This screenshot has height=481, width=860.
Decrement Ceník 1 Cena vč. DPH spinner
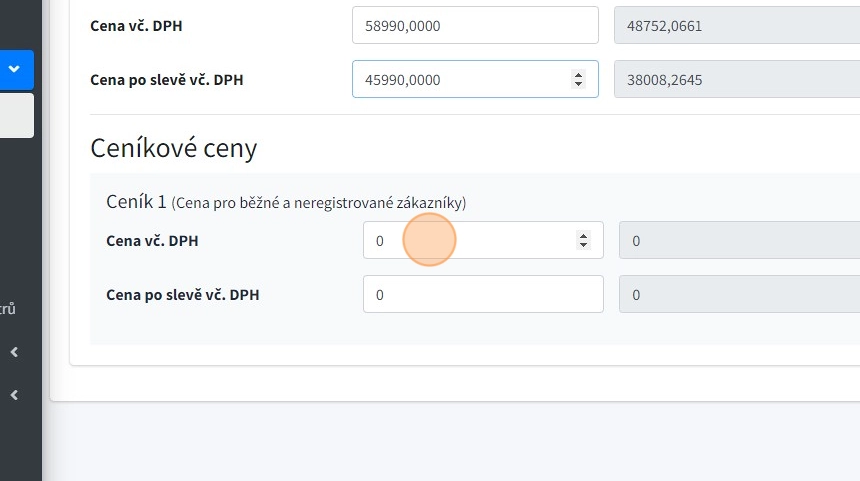tap(583, 245)
